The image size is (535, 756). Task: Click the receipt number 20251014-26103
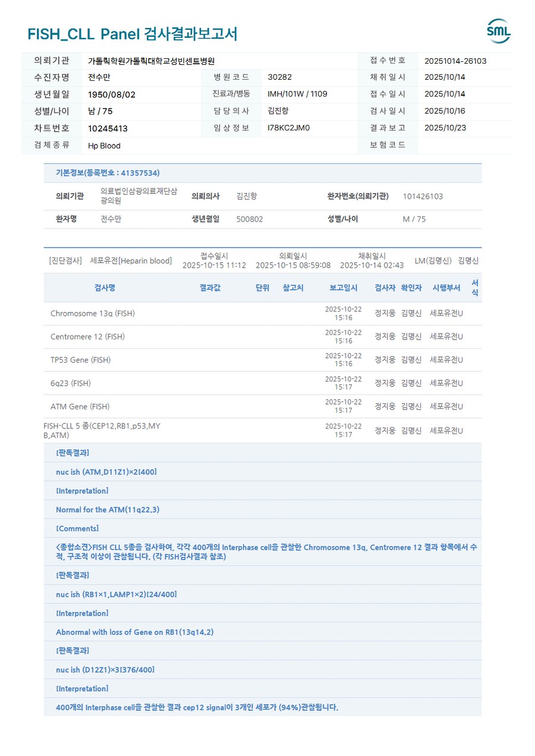[455, 61]
